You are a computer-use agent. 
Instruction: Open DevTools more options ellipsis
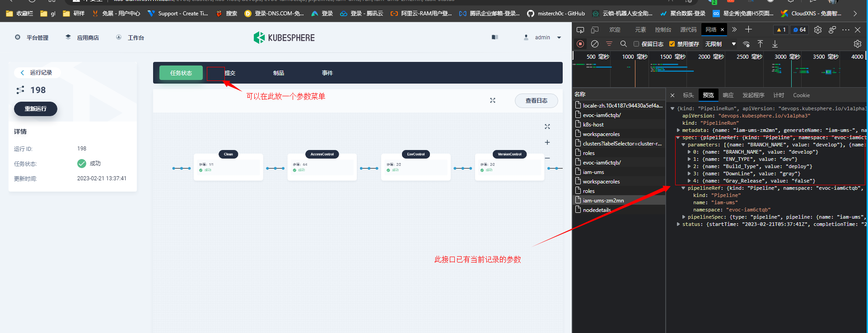pos(846,30)
